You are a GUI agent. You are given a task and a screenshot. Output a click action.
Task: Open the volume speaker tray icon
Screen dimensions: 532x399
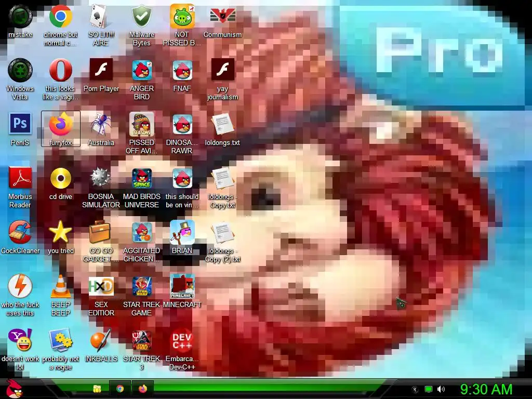(441, 389)
